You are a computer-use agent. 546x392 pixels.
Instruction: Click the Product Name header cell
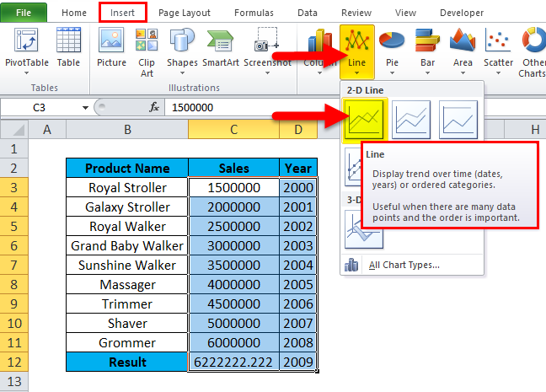tap(127, 169)
